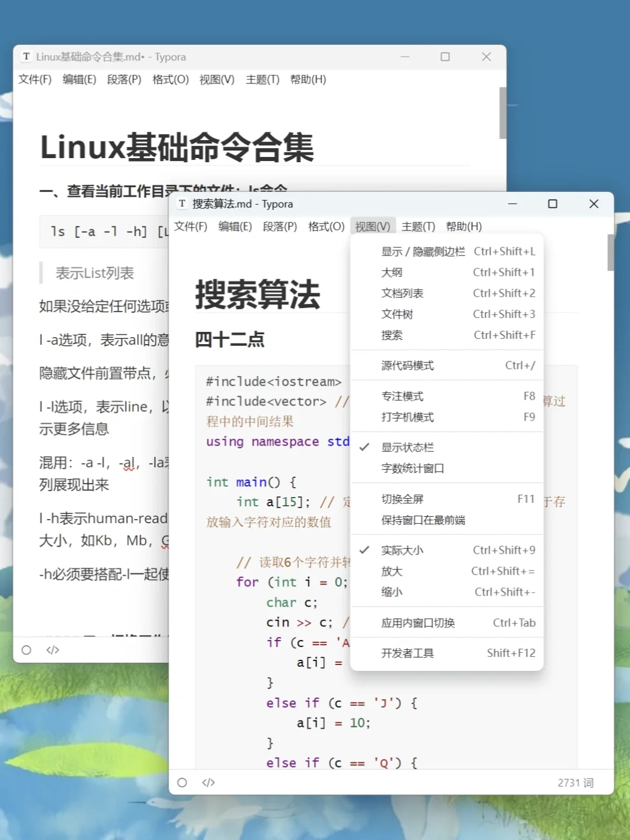
Task: Open the 帮助(H) menu
Action: 464,226
